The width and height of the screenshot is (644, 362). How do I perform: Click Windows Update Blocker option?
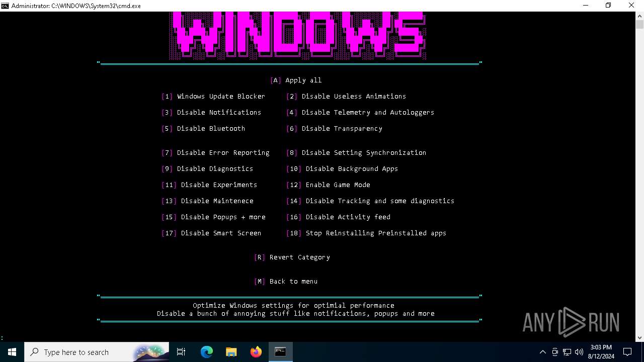(x=213, y=96)
